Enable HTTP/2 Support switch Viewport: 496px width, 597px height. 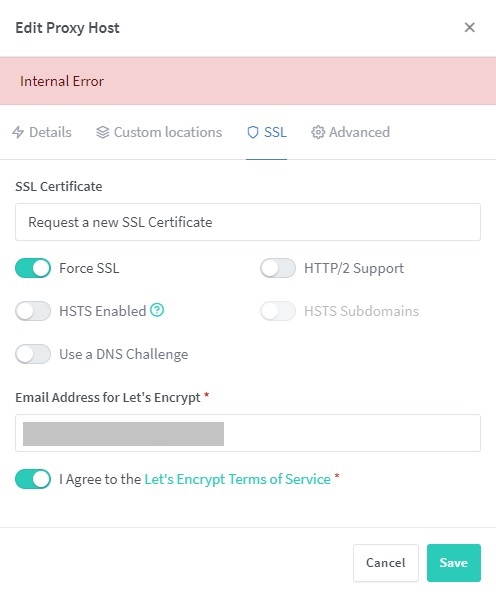(x=278, y=268)
